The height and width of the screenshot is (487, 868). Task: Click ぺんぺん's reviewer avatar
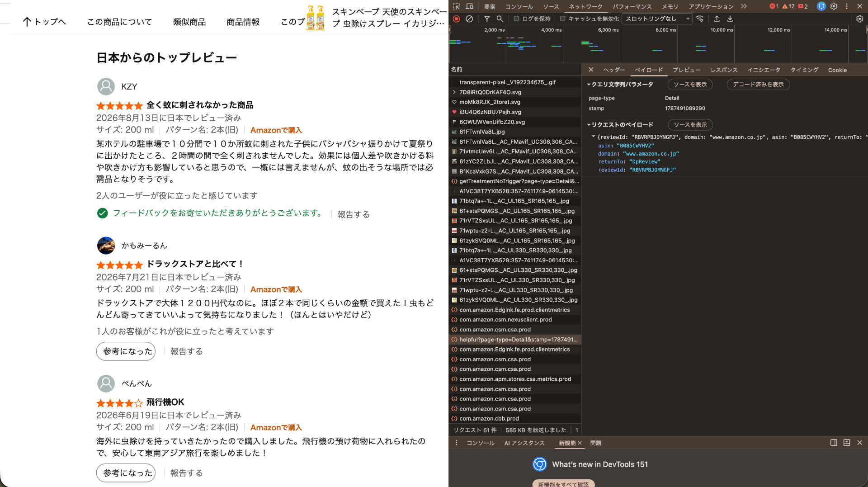coord(106,383)
